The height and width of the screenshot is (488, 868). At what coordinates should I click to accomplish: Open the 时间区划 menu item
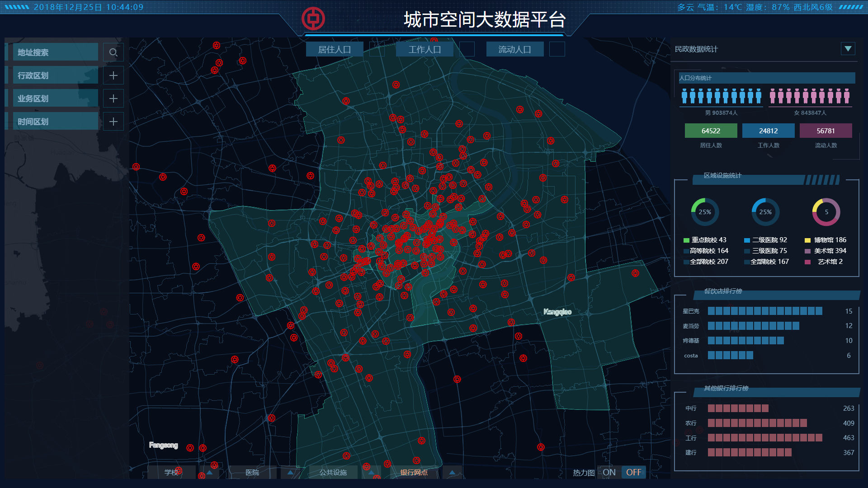[x=55, y=122]
